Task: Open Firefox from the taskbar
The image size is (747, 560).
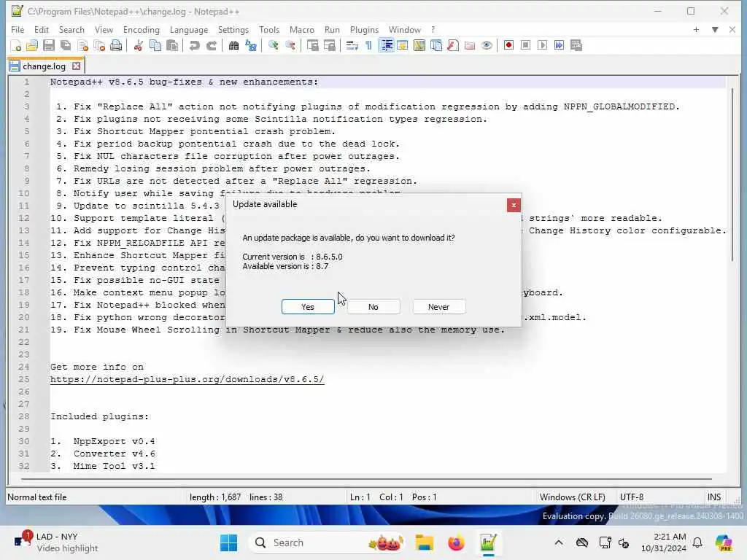Action: pyautogui.click(x=456, y=542)
